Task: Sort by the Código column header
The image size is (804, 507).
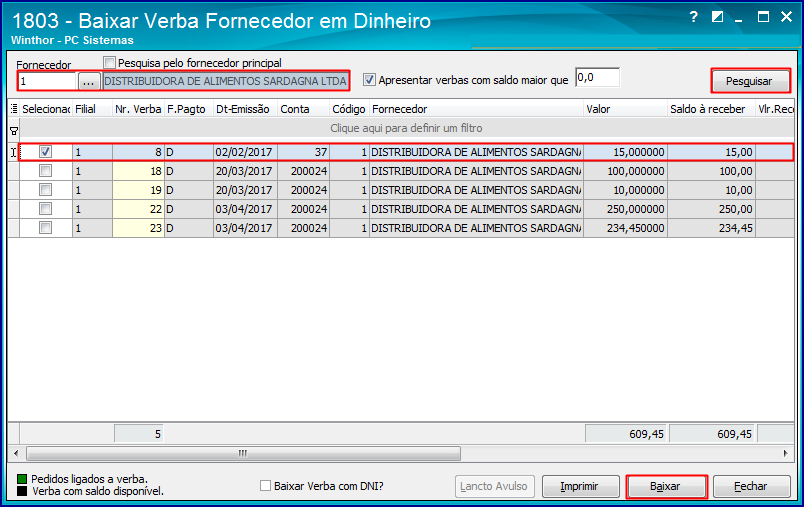Action: click(349, 109)
